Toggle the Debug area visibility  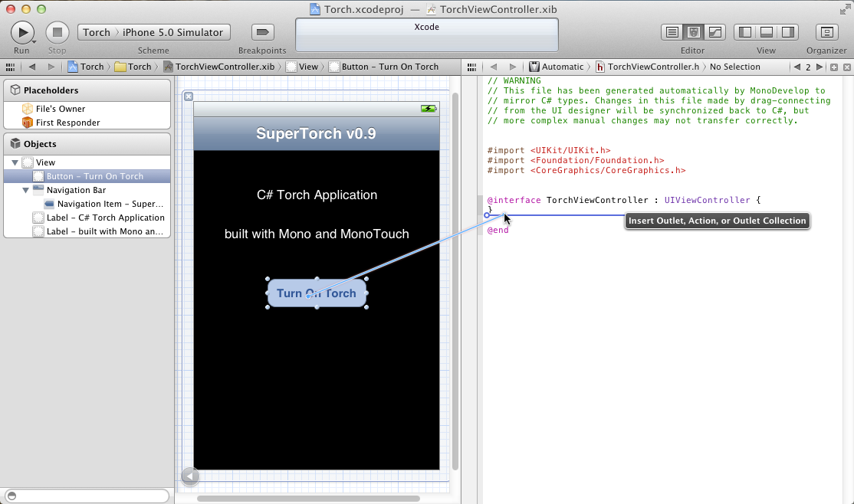pyautogui.click(x=766, y=32)
